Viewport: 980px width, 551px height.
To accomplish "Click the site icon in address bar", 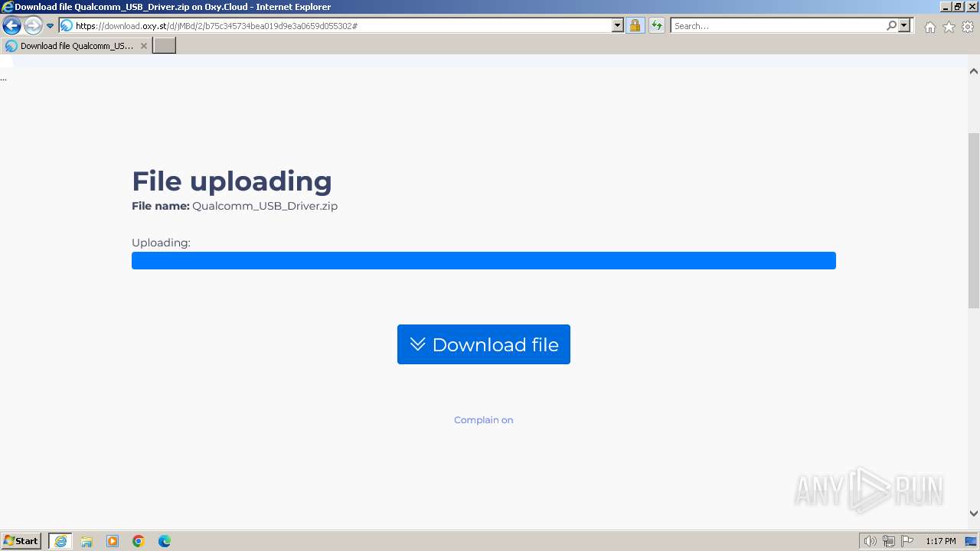I will tap(67, 26).
